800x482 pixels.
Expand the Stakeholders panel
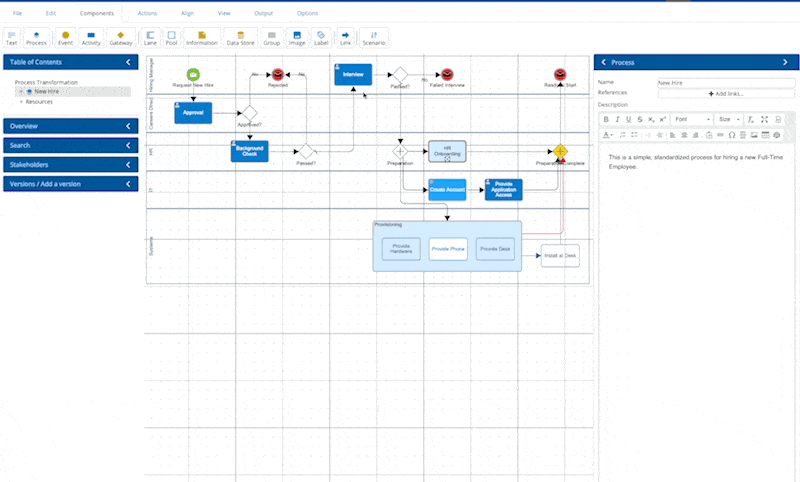70,164
